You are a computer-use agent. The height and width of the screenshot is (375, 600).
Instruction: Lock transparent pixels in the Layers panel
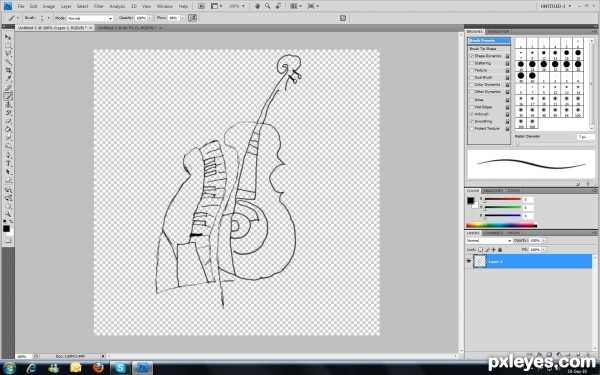(481, 249)
